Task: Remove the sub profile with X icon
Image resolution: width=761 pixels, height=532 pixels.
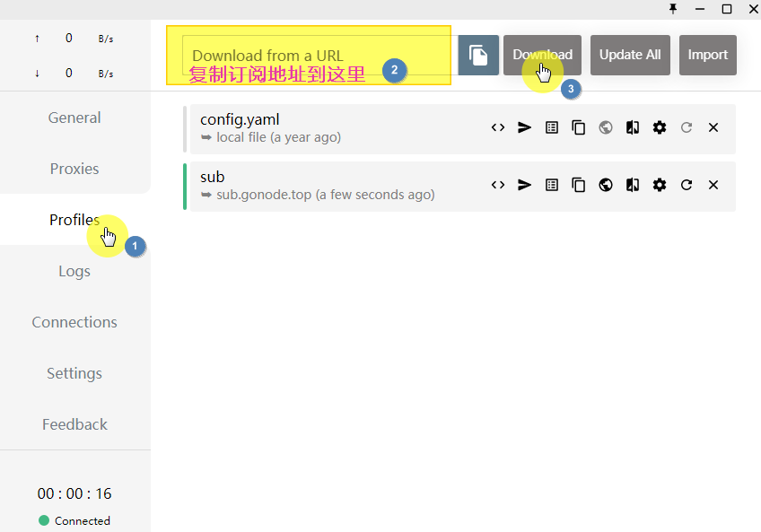Action: coord(713,185)
